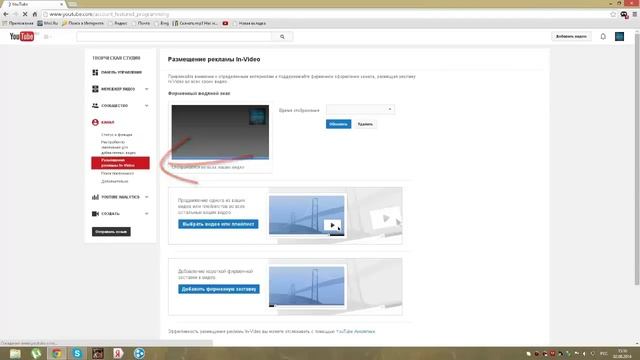Expand the YouTube Analytics section
Image resolution: width=640 pixels, height=360 pixels.
pyautogui.click(x=147, y=197)
